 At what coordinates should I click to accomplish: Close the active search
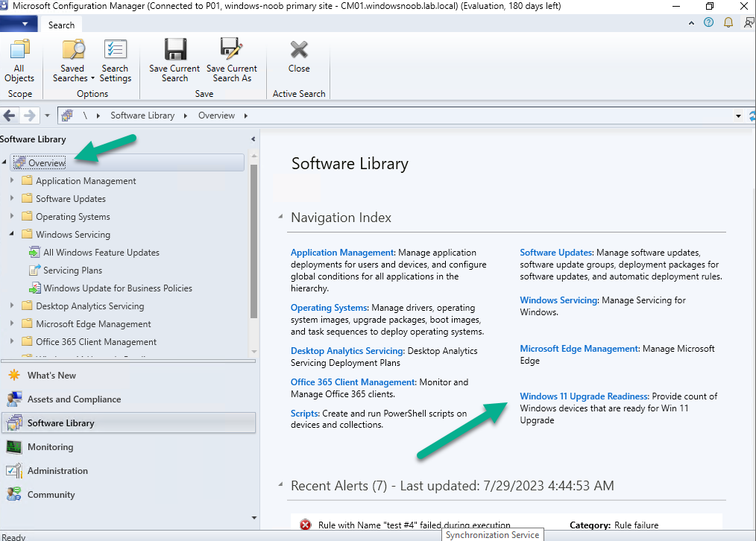pos(299,56)
